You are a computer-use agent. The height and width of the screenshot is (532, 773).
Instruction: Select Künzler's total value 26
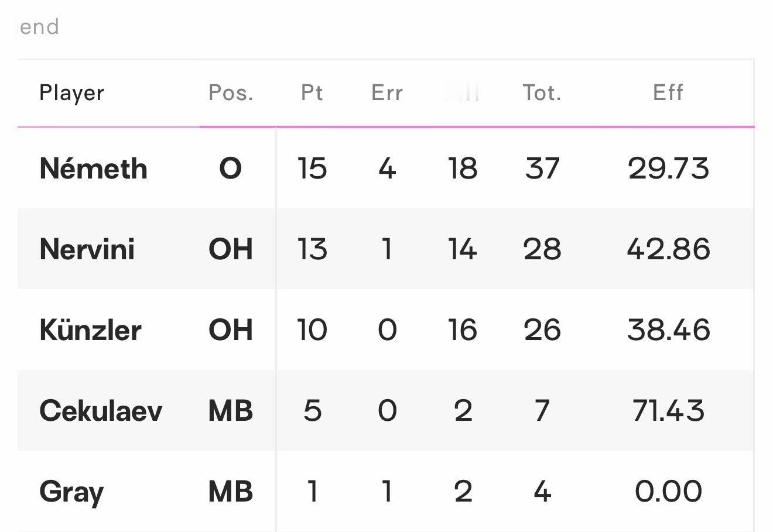pos(542,330)
